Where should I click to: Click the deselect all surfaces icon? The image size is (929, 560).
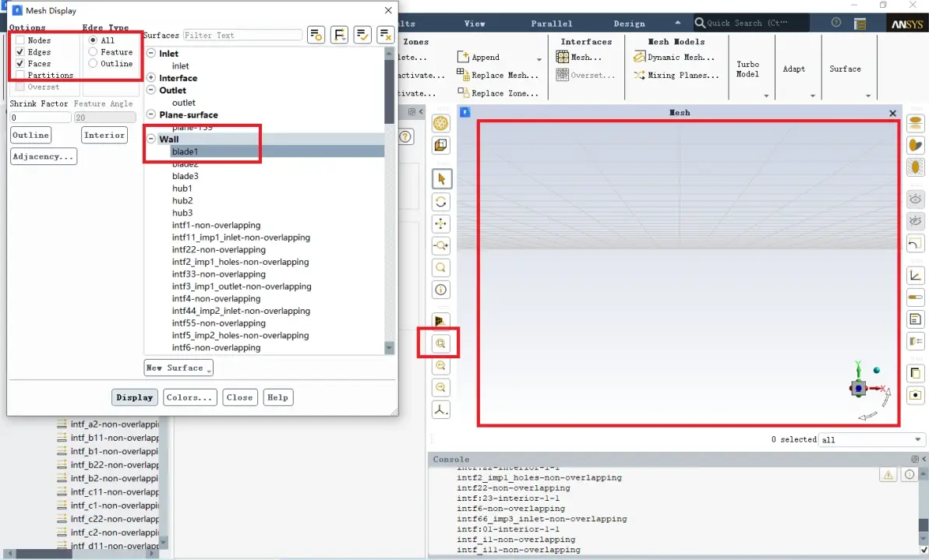coord(386,35)
